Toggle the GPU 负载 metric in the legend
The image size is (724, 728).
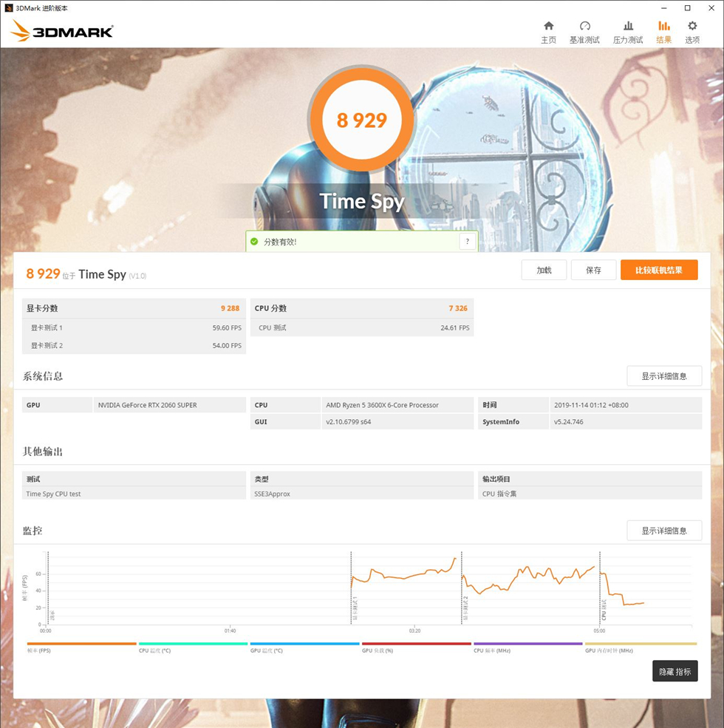[377, 650]
